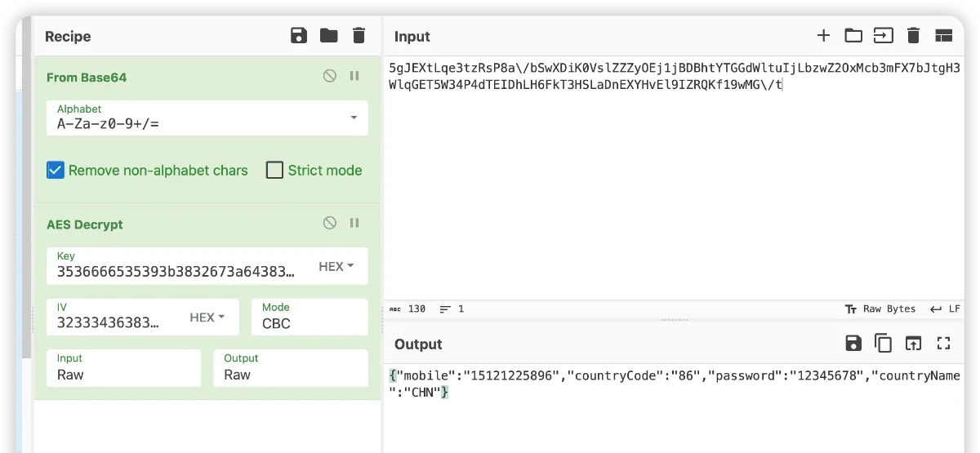Screen dimensions: 980x453
Task: Open folder as input icon
Action: click(853, 35)
